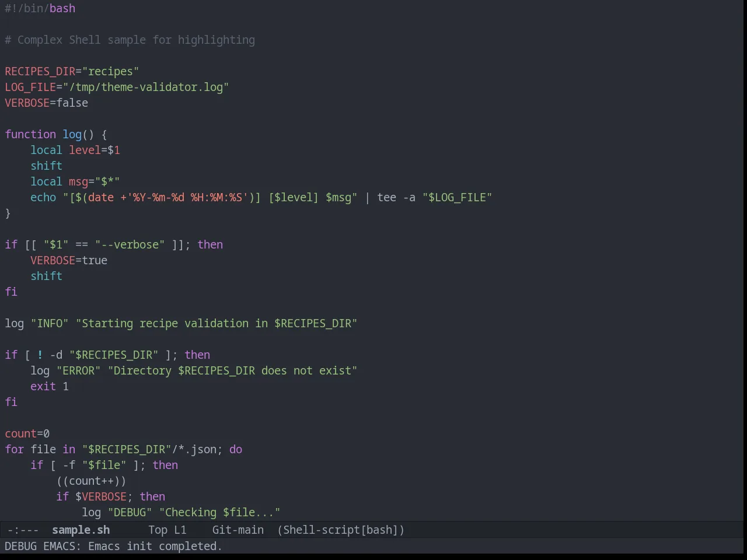
Task: Click the echo area message 'Emacs init completed.'
Action: [155, 546]
